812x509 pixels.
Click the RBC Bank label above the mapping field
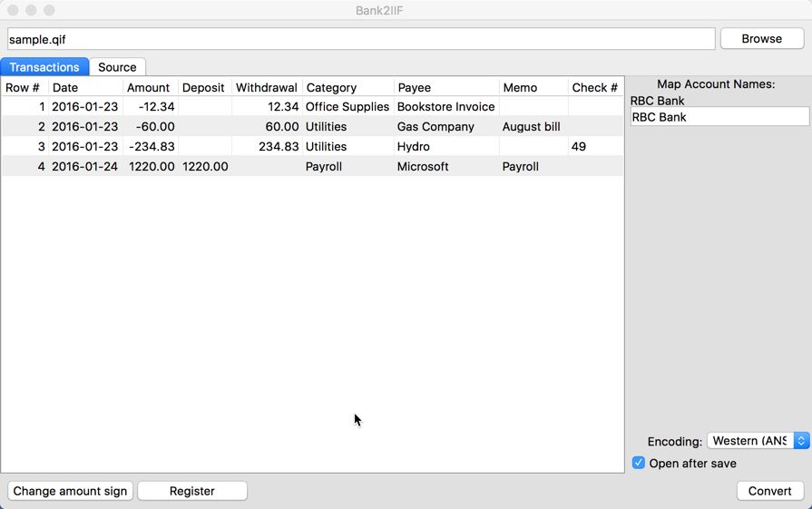click(657, 101)
